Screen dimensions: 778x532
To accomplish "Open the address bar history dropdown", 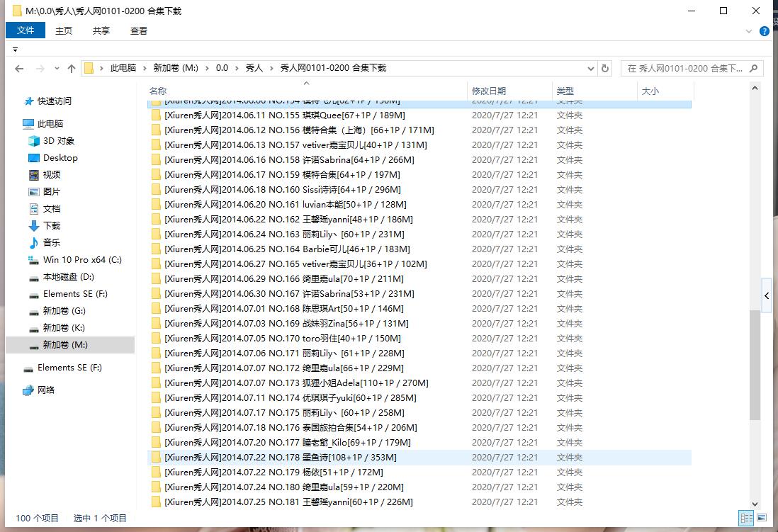I will pos(591,69).
